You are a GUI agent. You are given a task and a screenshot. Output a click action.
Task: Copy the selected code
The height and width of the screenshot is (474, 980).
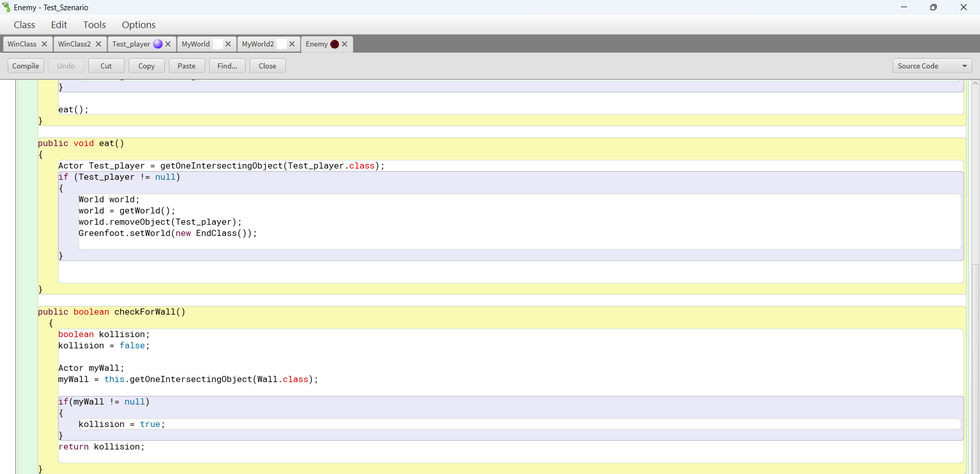coord(146,66)
